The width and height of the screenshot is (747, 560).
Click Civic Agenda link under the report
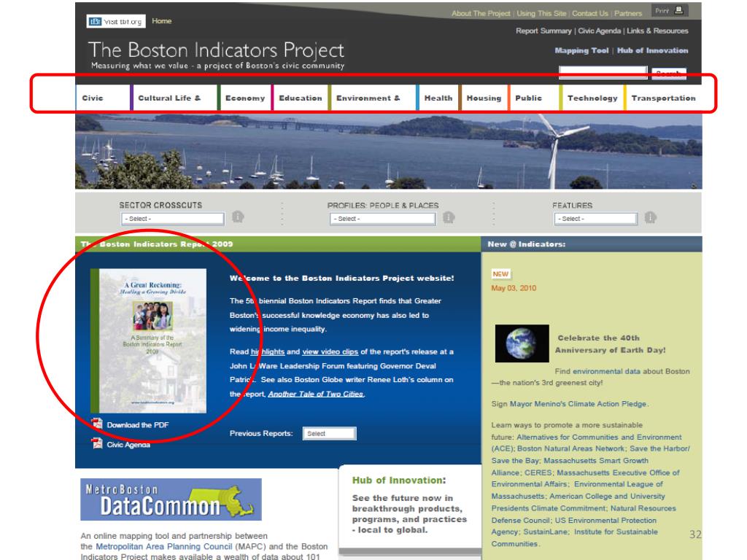tap(128, 444)
